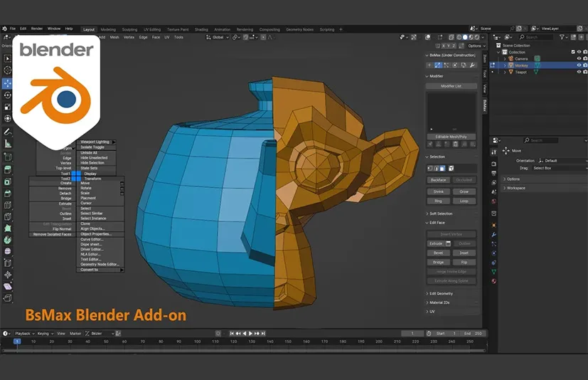Open green Object Data mesh properties tab
588x380 pixels.
coord(494,272)
